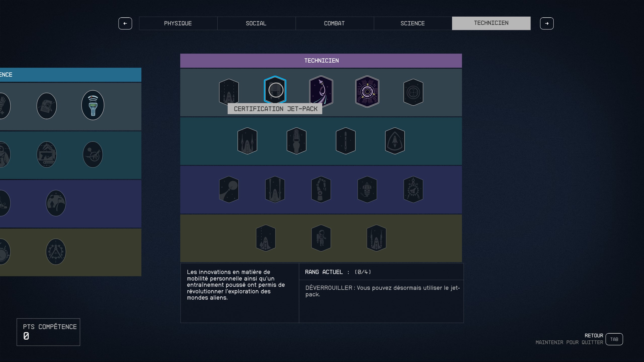Click the purple Technicien header bar
The height and width of the screenshot is (362, 644).
[321, 61]
